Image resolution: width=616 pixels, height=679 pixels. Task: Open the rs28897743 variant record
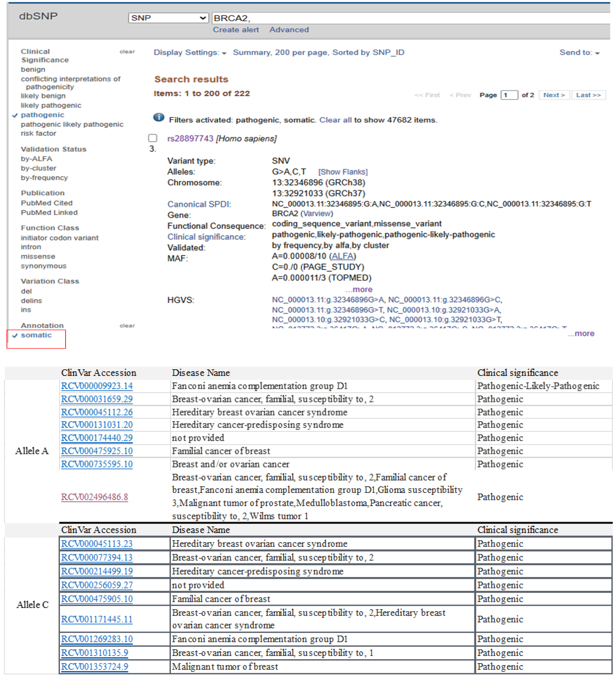click(190, 138)
